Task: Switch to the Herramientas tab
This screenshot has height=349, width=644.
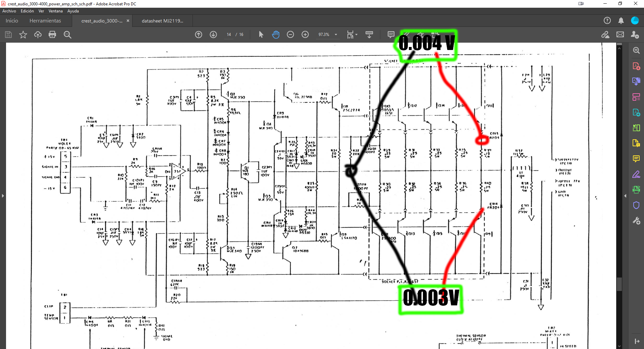Action: pyautogui.click(x=45, y=21)
